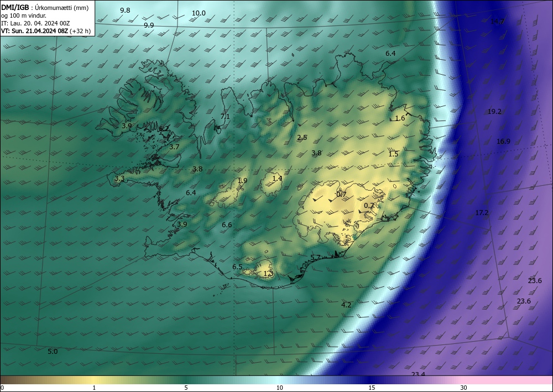The width and height of the screenshot is (553, 392).
Task: Click the 1.6 value in east Iceland
Action: (400, 118)
